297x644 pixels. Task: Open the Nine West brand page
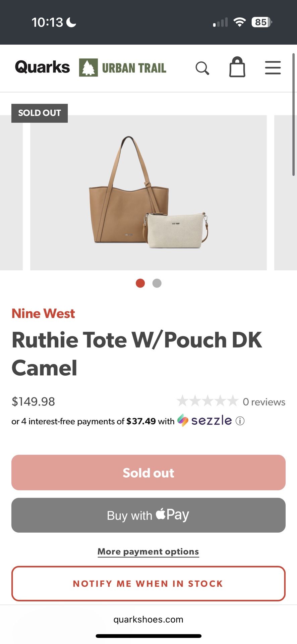click(43, 313)
